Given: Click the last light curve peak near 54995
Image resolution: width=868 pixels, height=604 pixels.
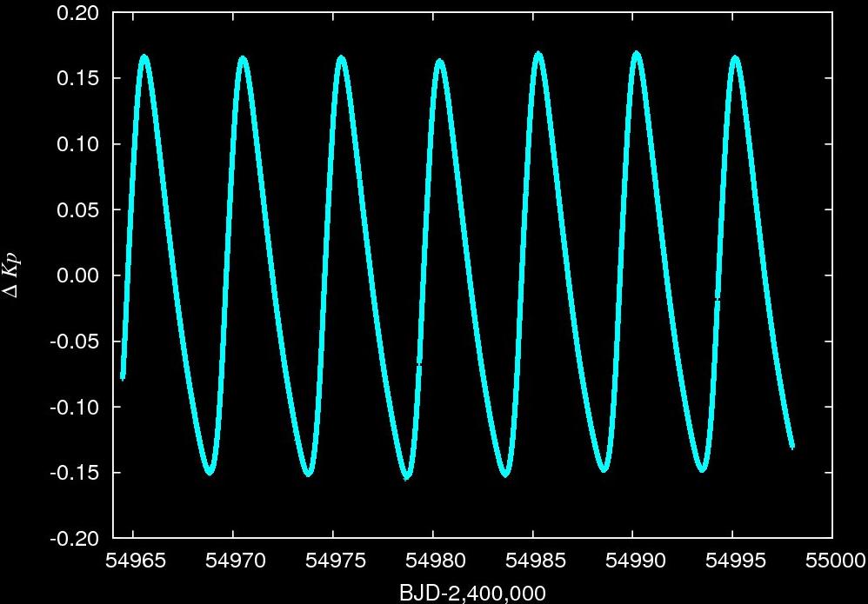Looking at the screenshot, I should [x=736, y=58].
